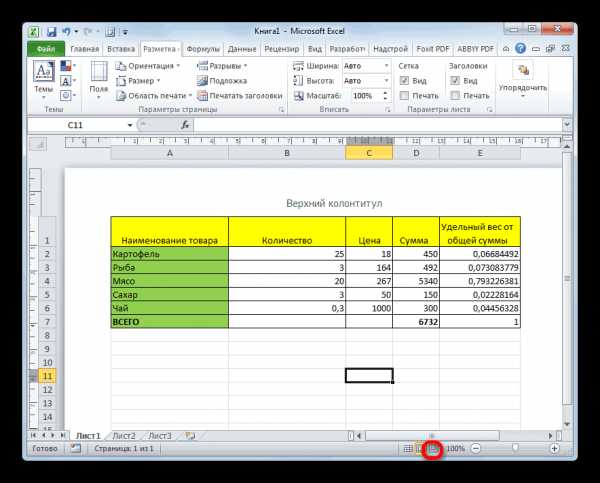Open the Name Box dropdown arrow
This screenshot has height=483, width=600.
(x=130, y=125)
